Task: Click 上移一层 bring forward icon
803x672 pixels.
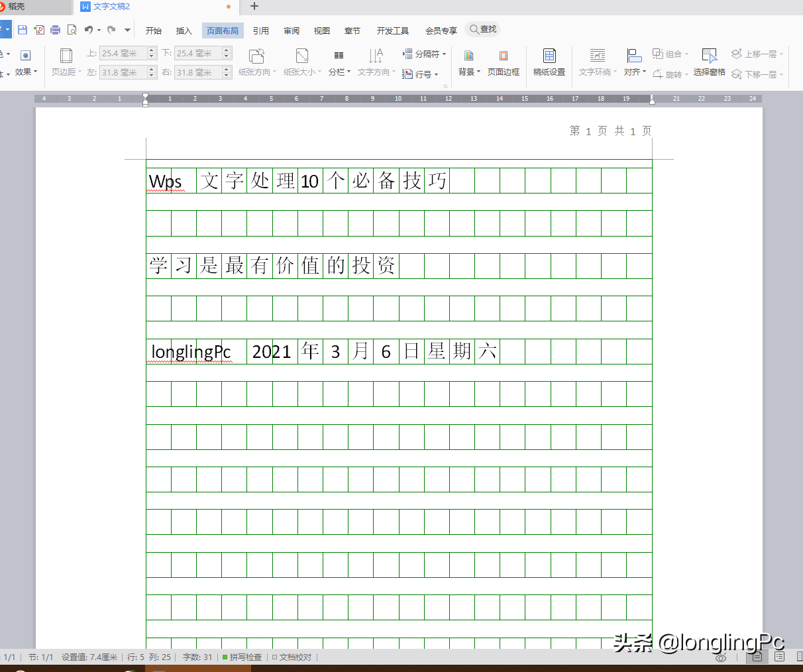Action: coord(737,54)
